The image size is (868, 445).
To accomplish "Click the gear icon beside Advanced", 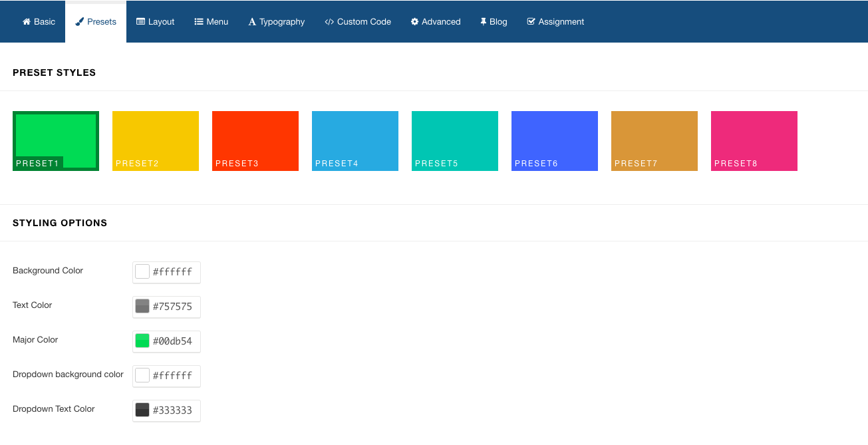I will pos(414,22).
